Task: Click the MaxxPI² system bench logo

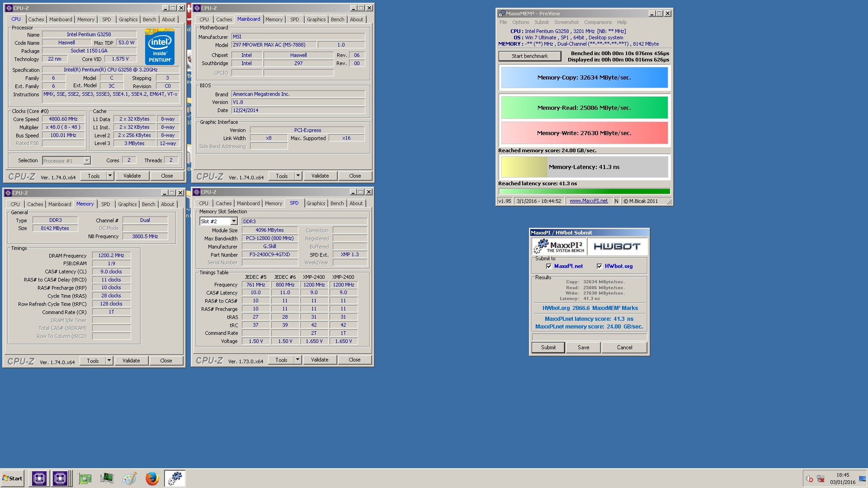Action: 559,247
